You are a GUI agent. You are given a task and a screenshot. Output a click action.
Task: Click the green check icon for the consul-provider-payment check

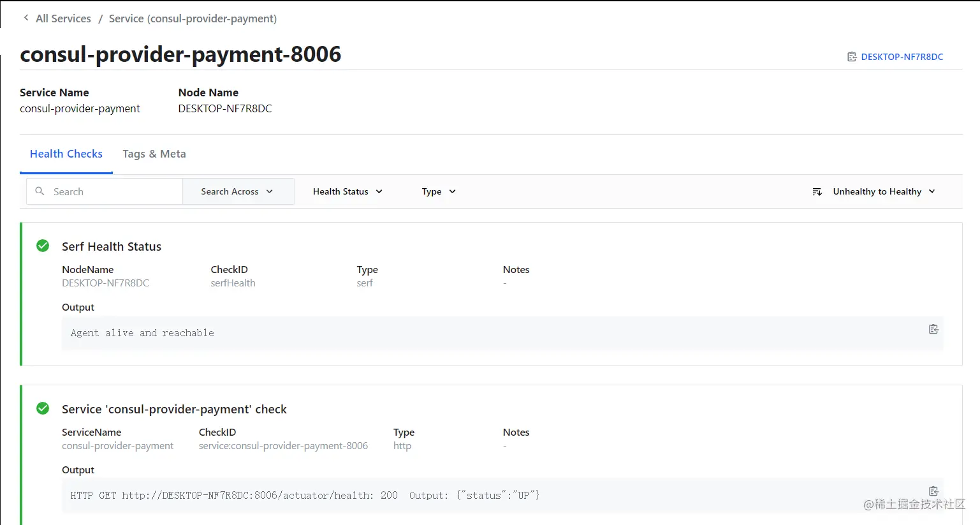tap(43, 409)
